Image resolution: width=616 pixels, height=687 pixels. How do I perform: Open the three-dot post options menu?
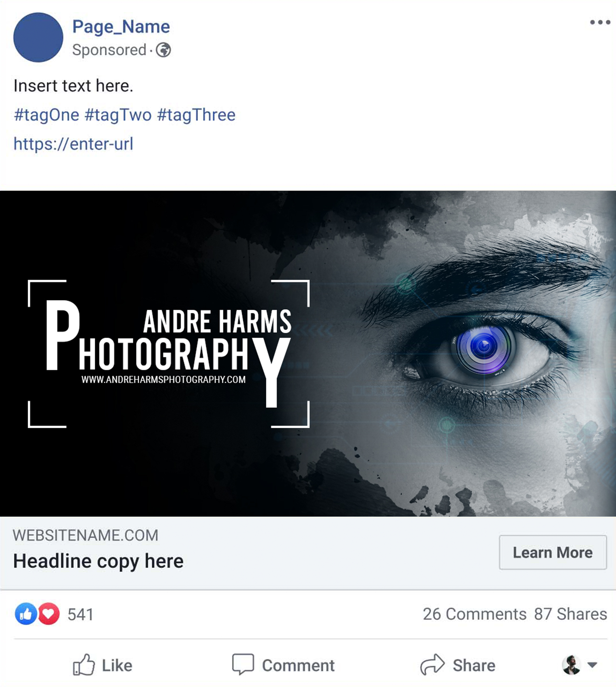[600, 22]
